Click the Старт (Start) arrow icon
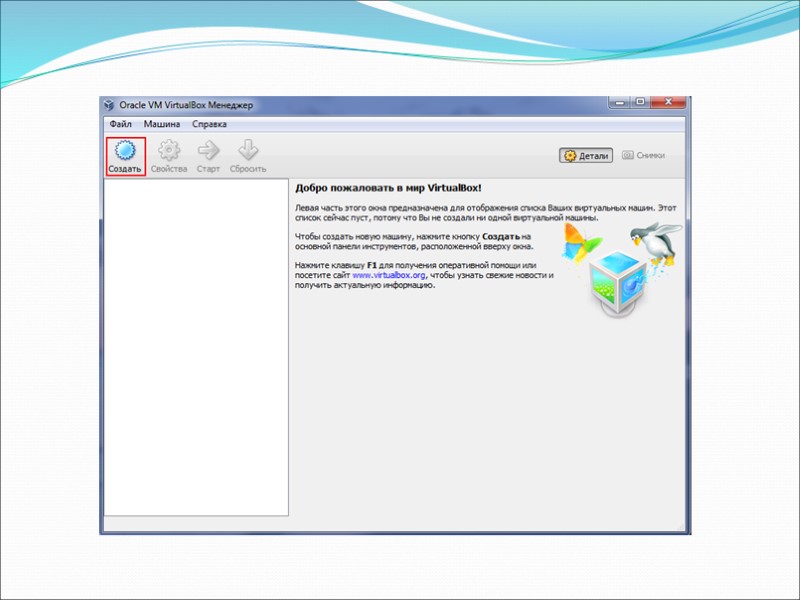The height and width of the screenshot is (600, 800). tap(208, 156)
